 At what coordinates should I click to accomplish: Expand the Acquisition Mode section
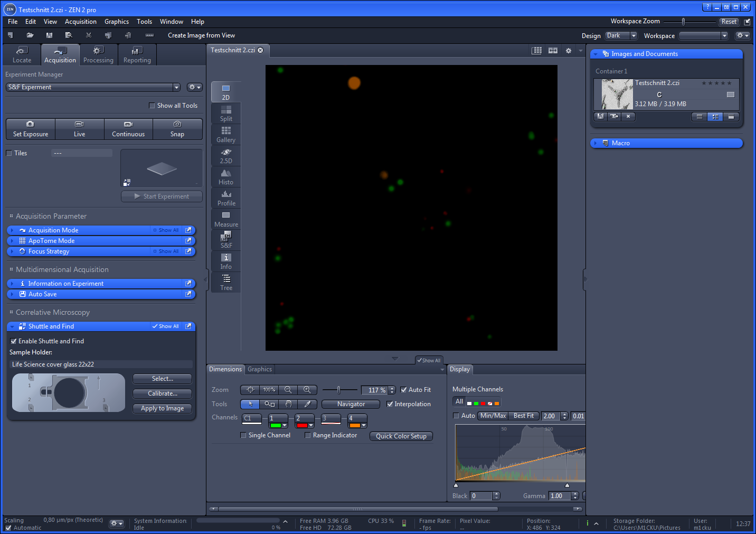13,230
